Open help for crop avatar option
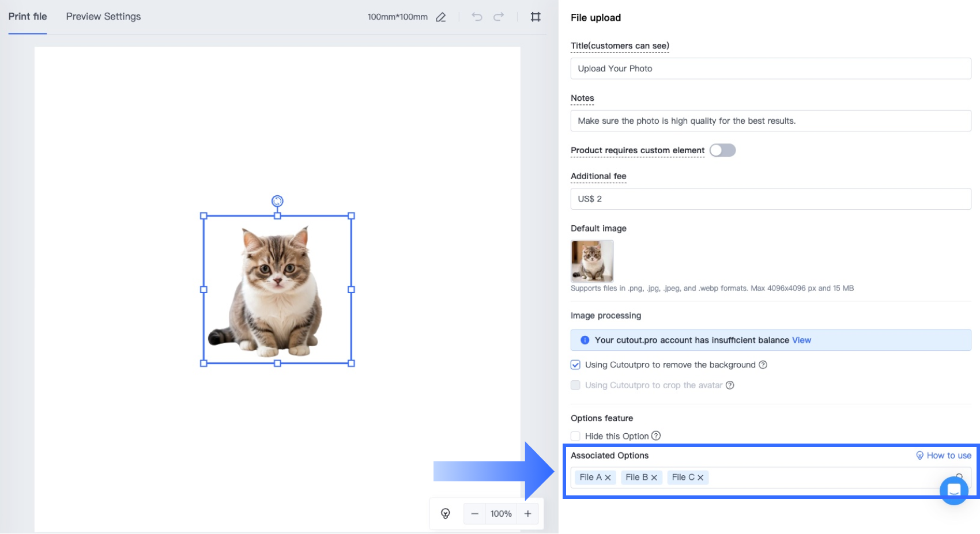Viewport: 980px width, 534px height. click(730, 385)
